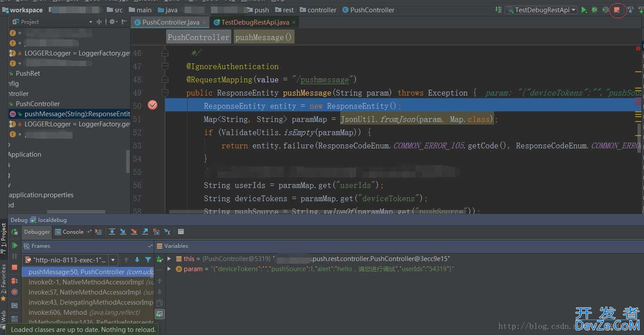Click the rest folder in navigation bar
644x335 pixels.
pos(284,10)
